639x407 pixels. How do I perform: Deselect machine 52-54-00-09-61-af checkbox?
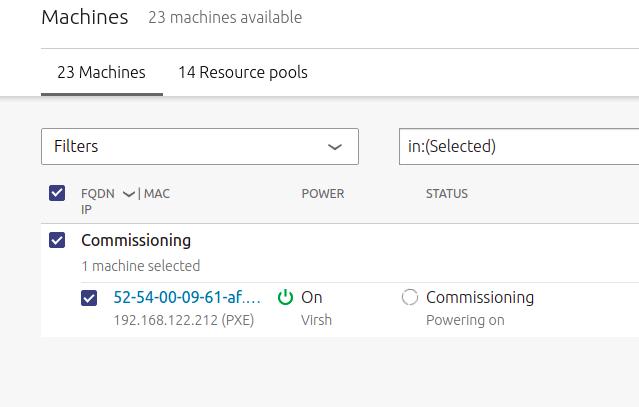pyautogui.click(x=89, y=298)
